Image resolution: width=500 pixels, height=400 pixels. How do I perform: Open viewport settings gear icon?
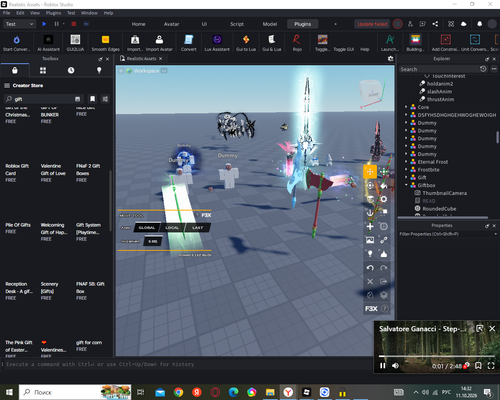coord(390,59)
